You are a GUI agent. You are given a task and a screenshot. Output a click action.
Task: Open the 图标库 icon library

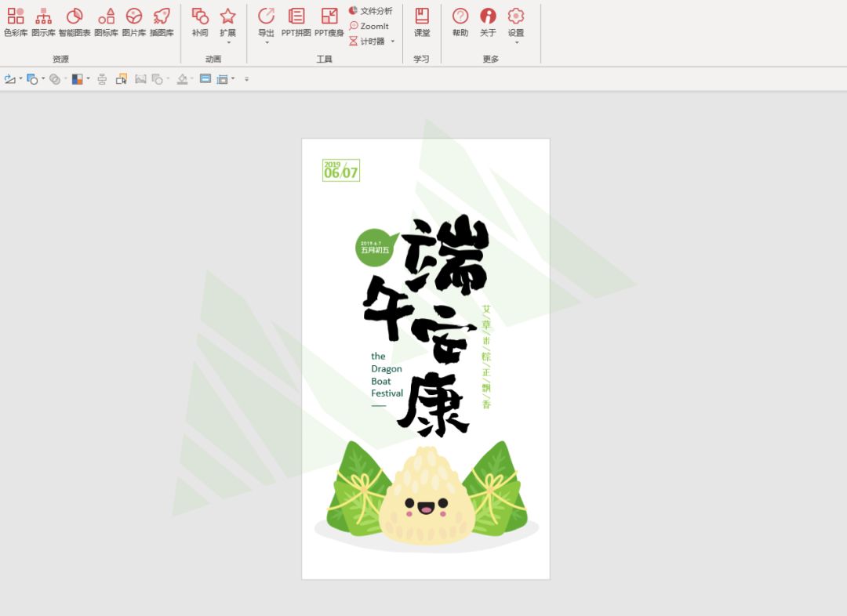(106, 22)
